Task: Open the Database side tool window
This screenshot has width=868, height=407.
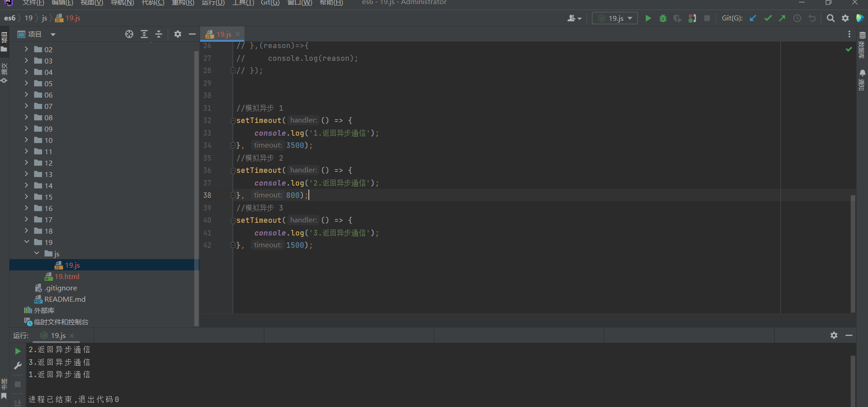Action: tap(862, 45)
